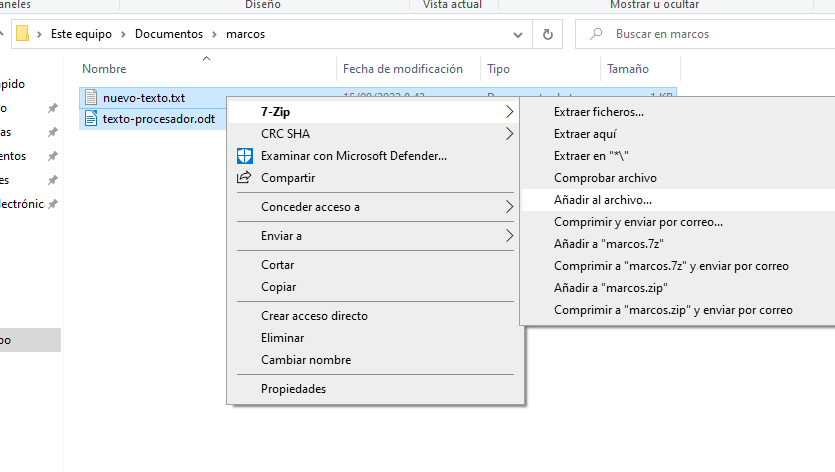Open Propiedades from the context menu

tap(375, 389)
